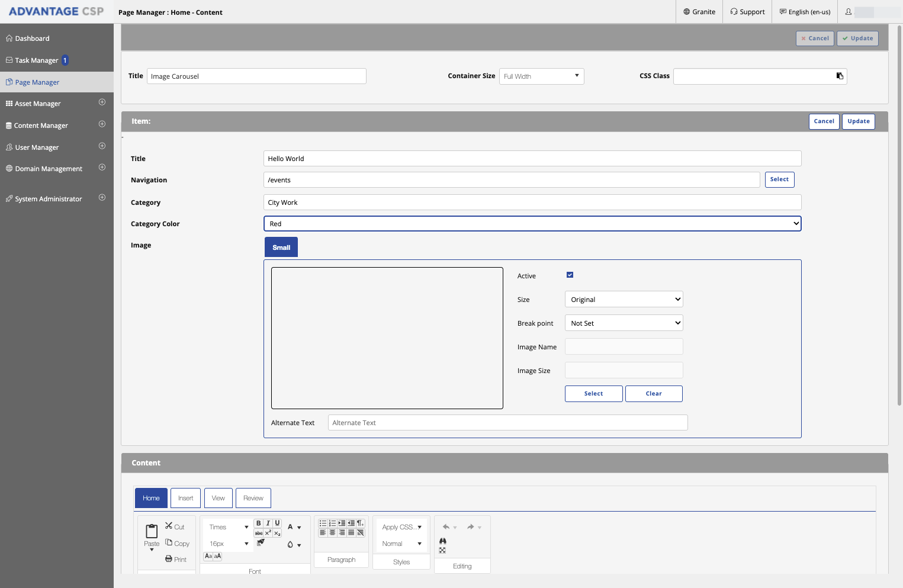Click the Alternate Text input field
The image size is (903, 588).
[507, 422]
